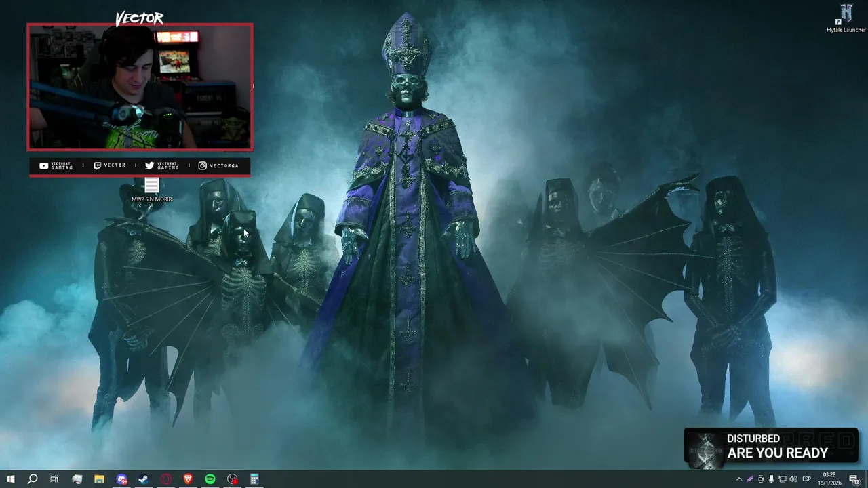Screen dimensions: 868x488
Task: Switch ESP input language indicator
Action: (807, 479)
